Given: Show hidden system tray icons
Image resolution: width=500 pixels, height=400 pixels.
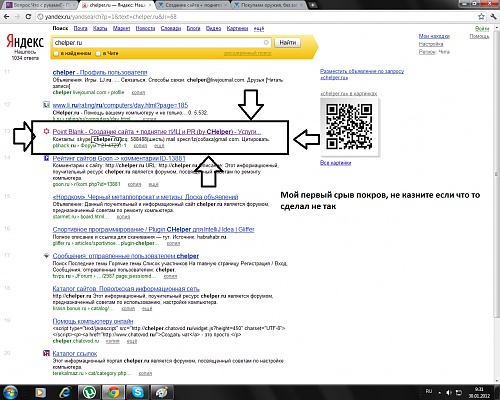Looking at the screenshot, I should point(439,393).
